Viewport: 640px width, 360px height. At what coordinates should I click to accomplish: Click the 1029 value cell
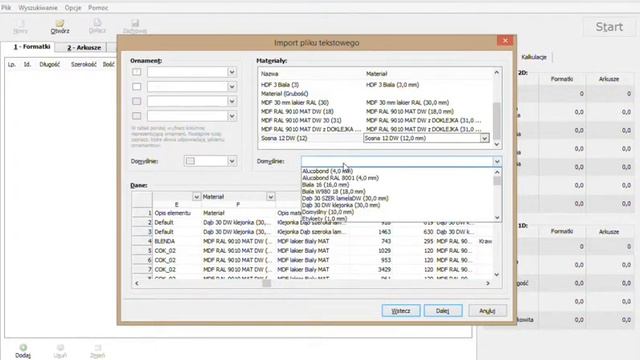click(x=384, y=251)
